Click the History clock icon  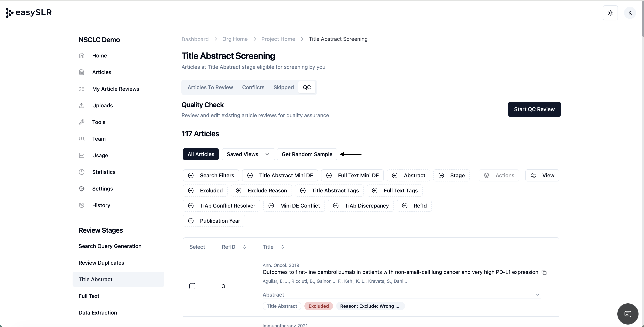(x=82, y=205)
